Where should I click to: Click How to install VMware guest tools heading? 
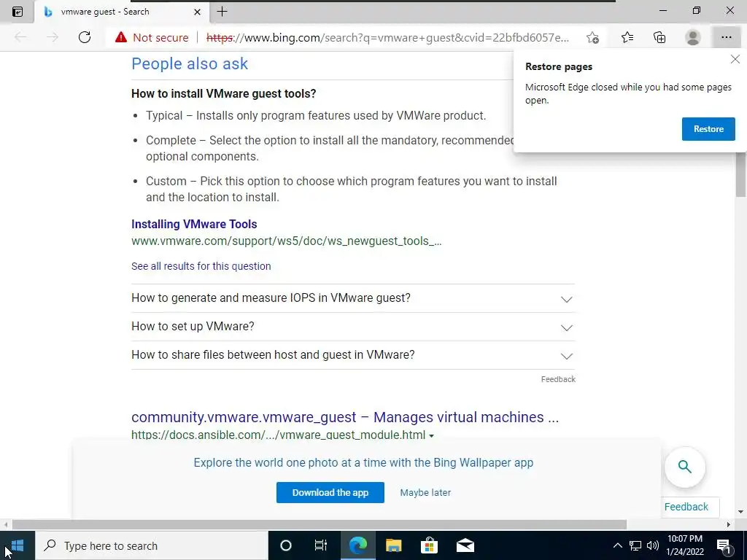[x=223, y=94]
